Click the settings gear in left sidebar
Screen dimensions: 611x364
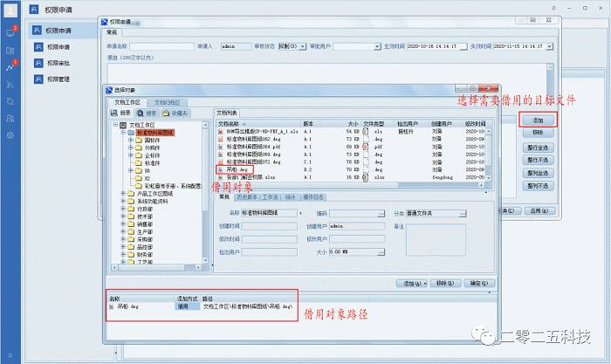point(10,134)
